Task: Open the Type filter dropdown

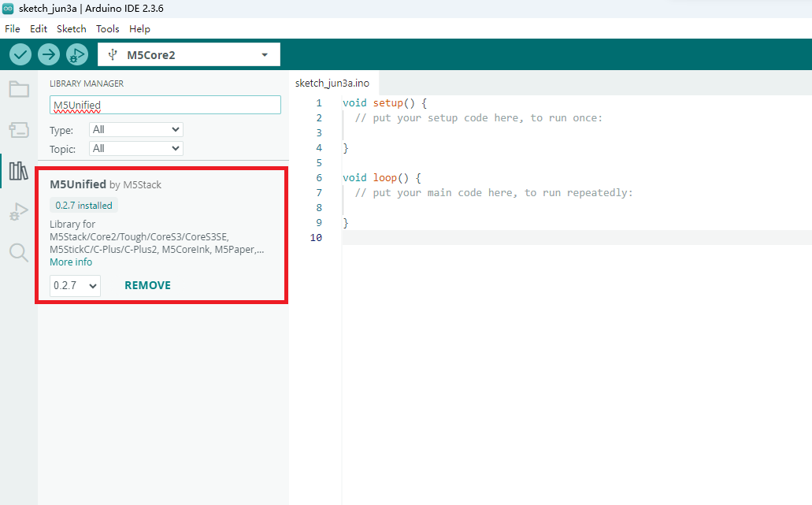Action: click(136, 129)
